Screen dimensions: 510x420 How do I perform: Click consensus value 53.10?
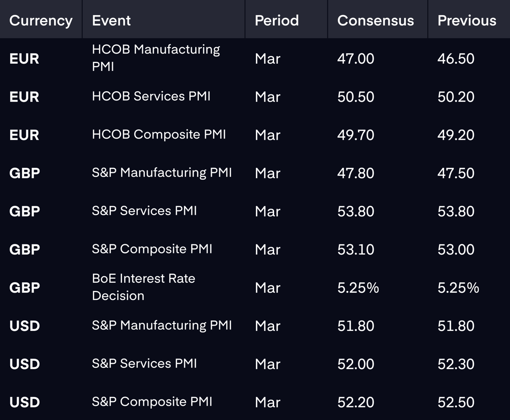point(356,249)
